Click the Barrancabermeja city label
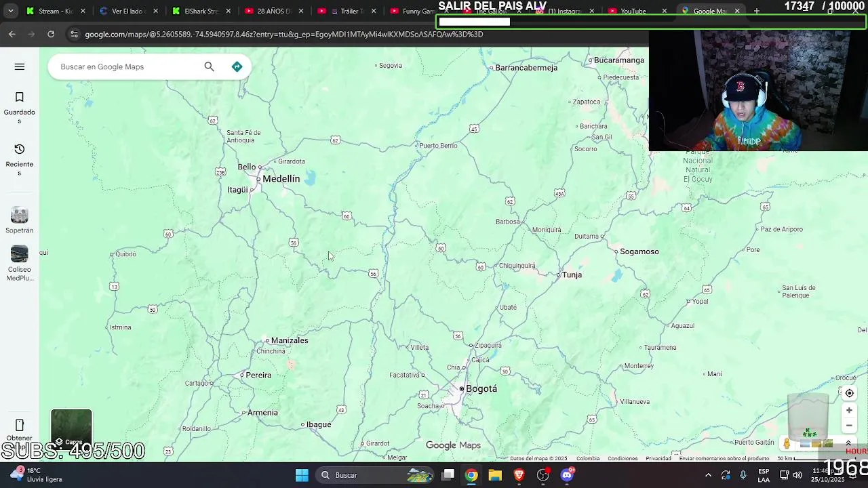 526,68
